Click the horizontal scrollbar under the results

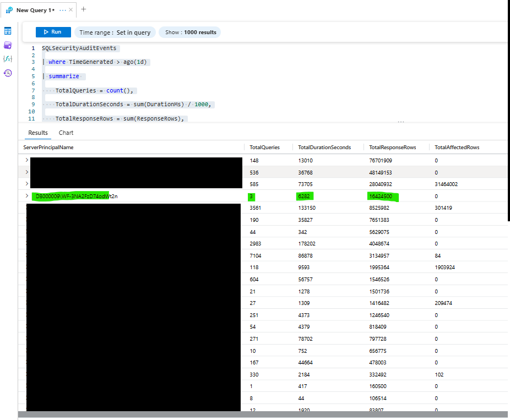point(263,414)
